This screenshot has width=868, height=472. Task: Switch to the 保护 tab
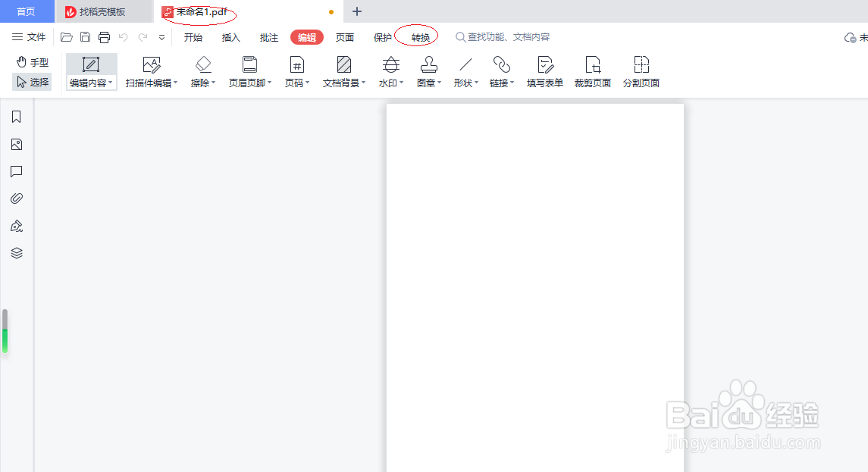(383, 37)
